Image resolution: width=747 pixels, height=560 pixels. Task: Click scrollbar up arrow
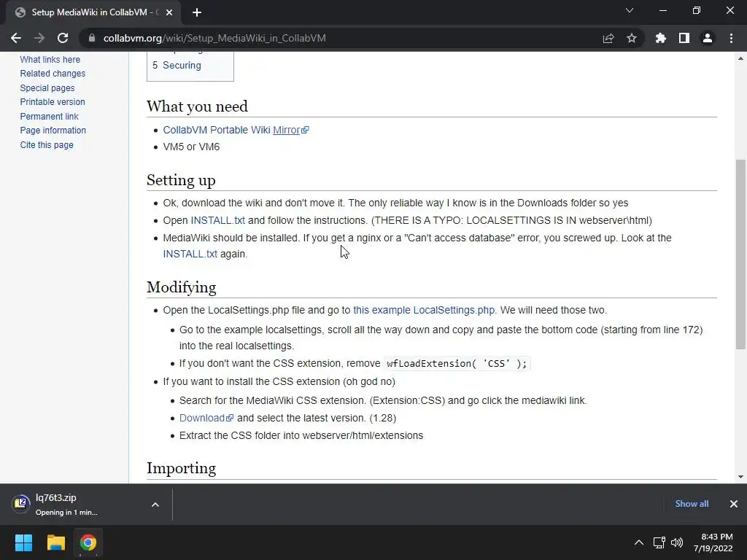740,58
